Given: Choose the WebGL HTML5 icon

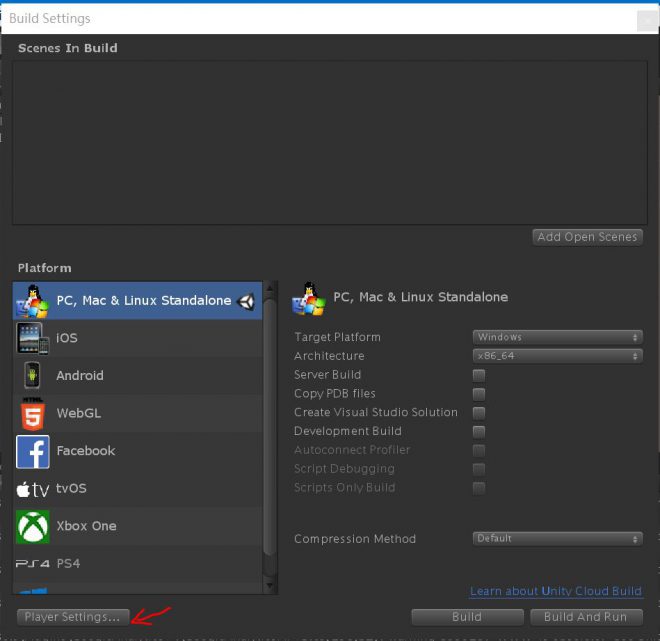Looking at the screenshot, I should 32,413.
